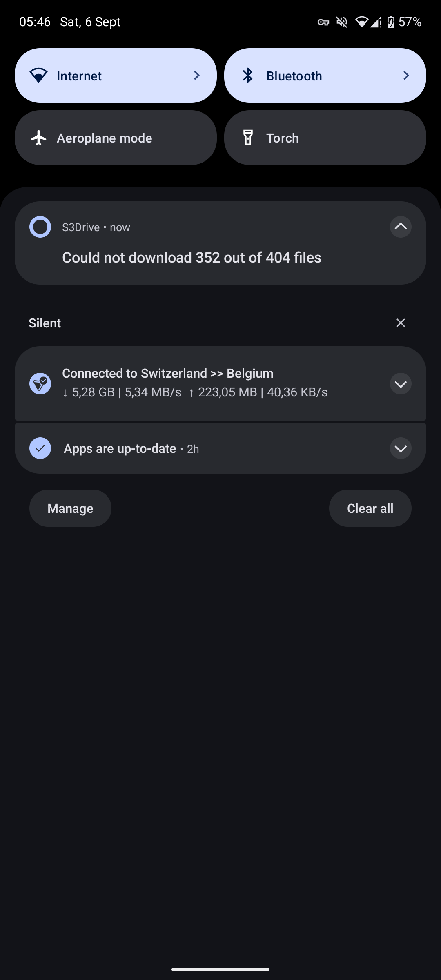Turn on the Torch tile

pos(325,138)
